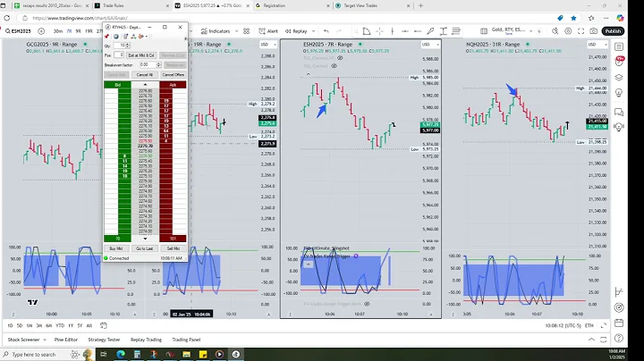Open the Trading Panel tab
The height and width of the screenshot is (361, 644).
pyautogui.click(x=186, y=340)
